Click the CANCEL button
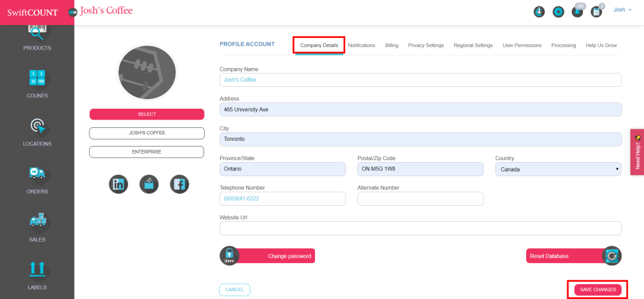The width and height of the screenshot is (644, 299). 234,289
